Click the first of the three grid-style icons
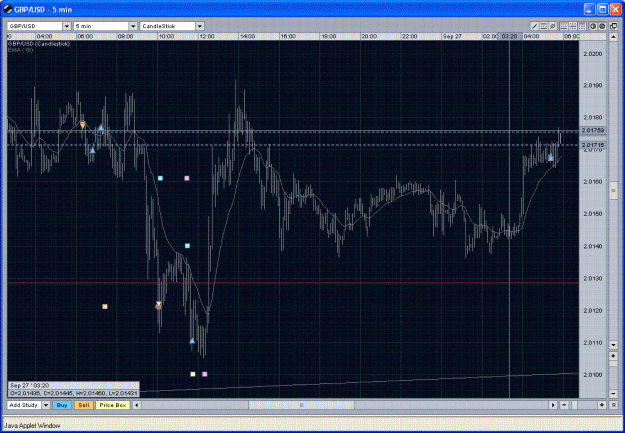The image size is (625, 433). [564, 26]
